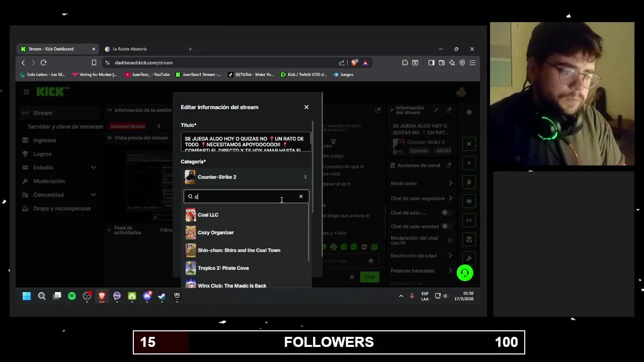
Task: Open the Counter-Strike 2 category dropdown
Action: pyautogui.click(x=246, y=177)
